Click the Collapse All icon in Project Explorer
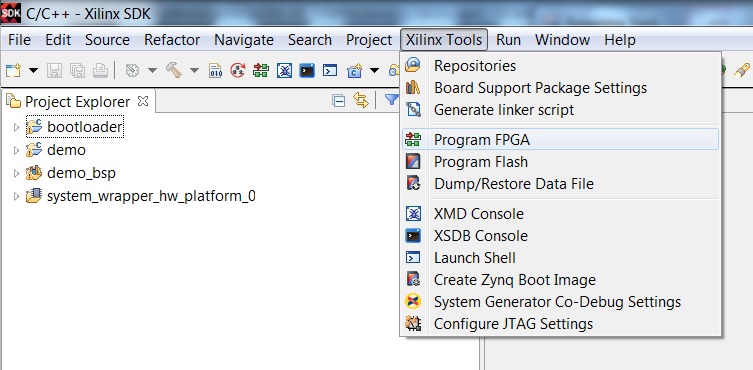The height and width of the screenshot is (370, 753). (339, 100)
